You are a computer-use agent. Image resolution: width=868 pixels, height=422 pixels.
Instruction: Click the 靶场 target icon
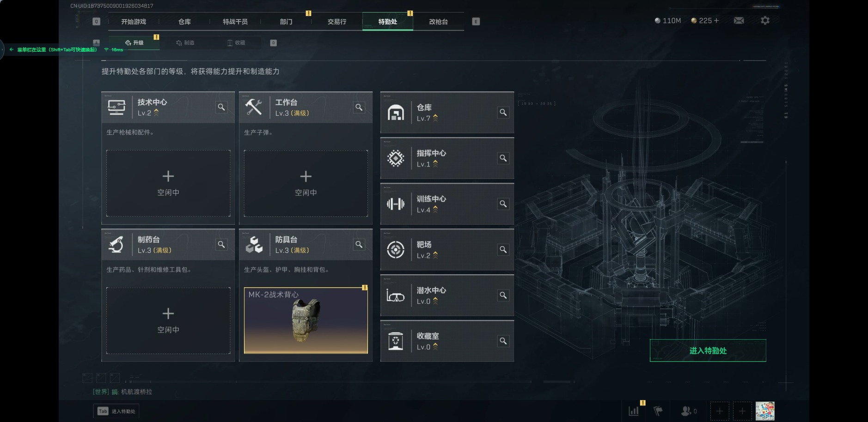pyautogui.click(x=396, y=250)
